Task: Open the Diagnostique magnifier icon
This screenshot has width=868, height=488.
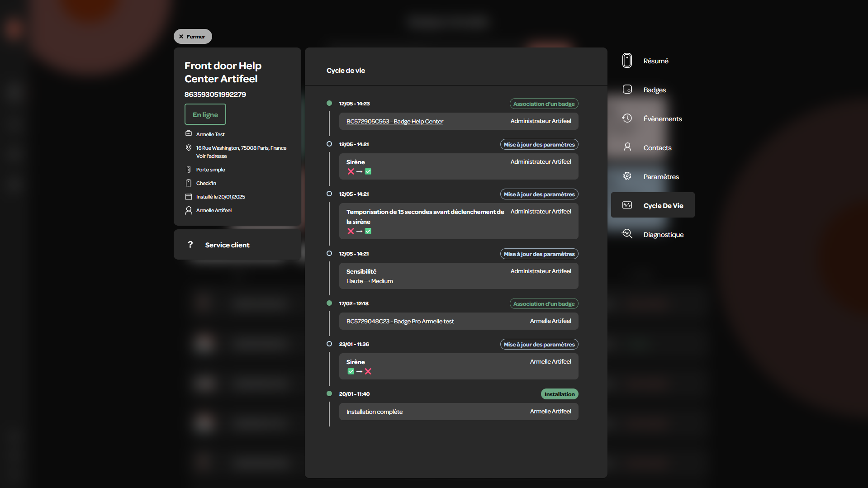Action: 627,234
